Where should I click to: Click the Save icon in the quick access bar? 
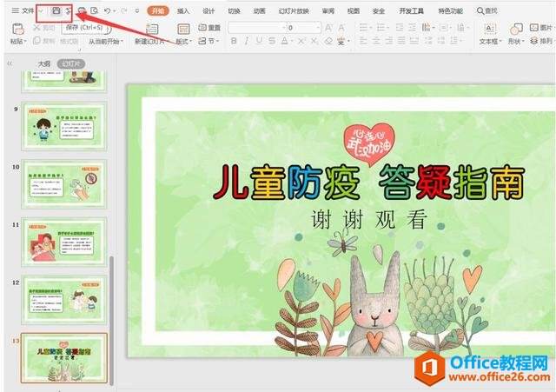coord(56,10)
